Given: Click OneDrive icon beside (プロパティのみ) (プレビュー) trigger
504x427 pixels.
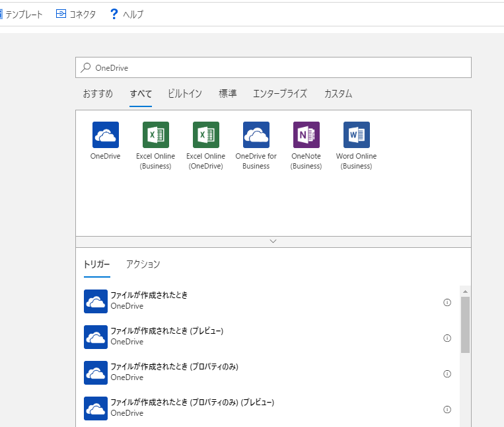Looking at the screenshot, I should click(x=96, y=408).
